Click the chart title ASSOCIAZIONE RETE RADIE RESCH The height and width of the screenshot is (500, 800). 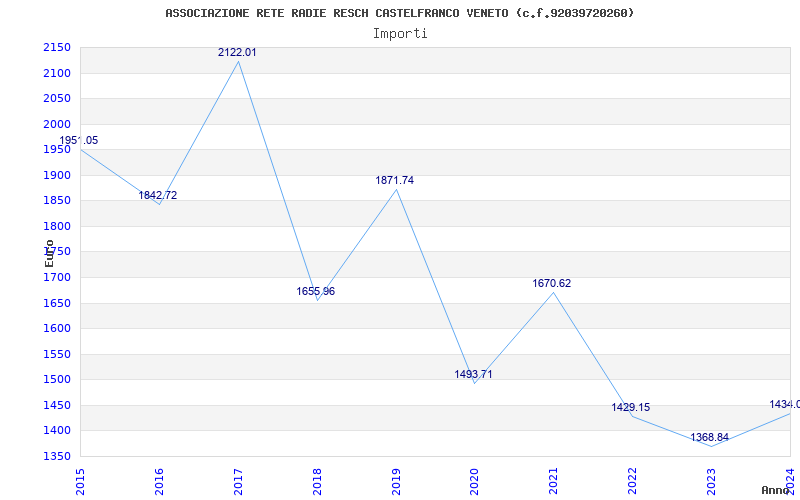[399, 13]
